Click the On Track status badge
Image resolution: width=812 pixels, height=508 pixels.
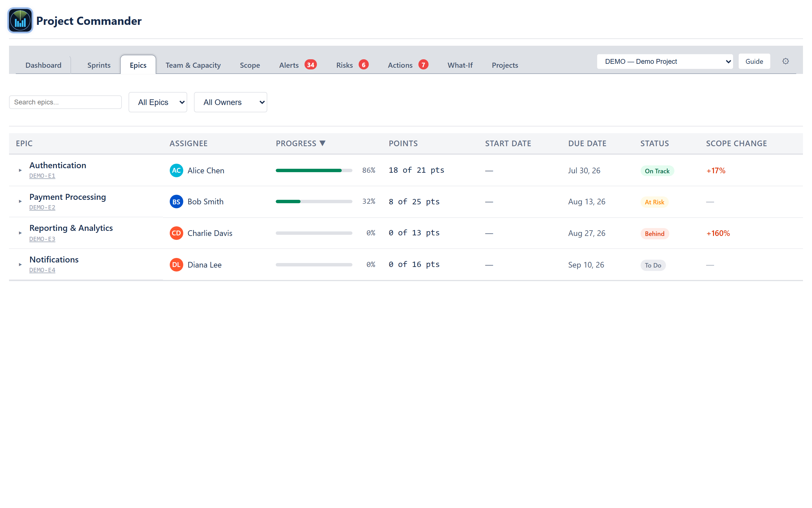(657, 171)
